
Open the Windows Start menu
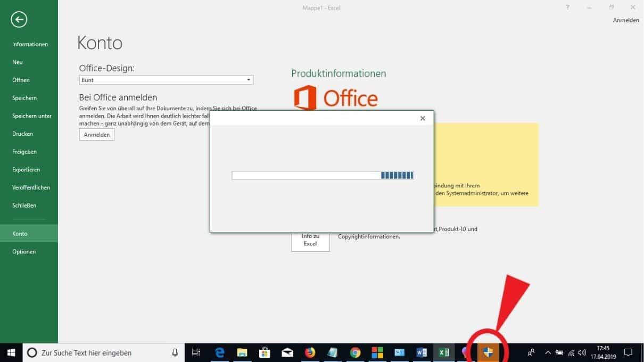tap(11, 352)
